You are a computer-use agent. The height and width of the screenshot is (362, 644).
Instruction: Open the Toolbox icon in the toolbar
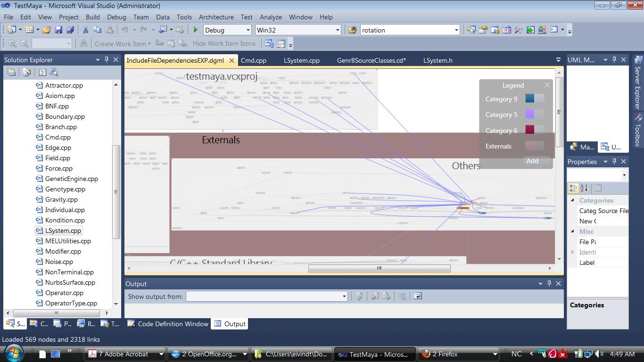(x=518, y=30)
